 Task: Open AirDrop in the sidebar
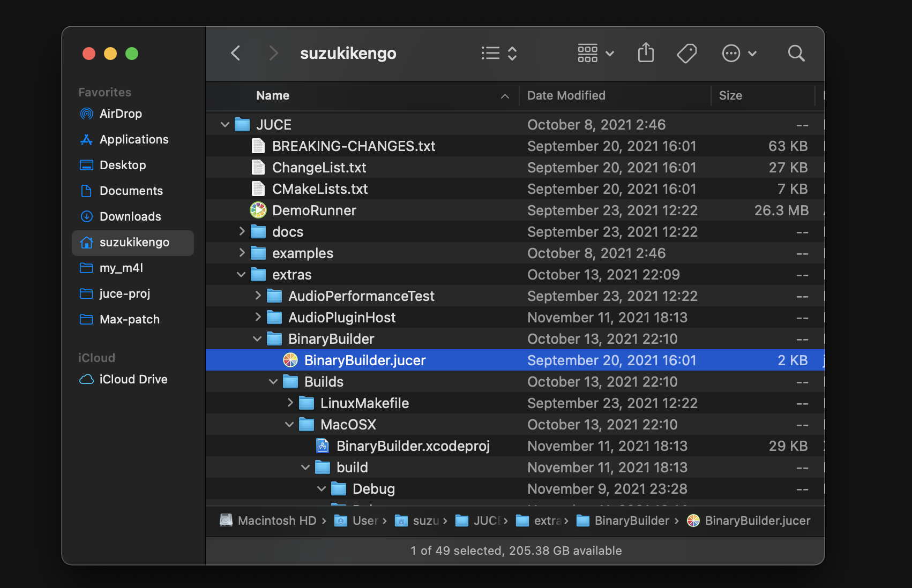click(132, 114)
